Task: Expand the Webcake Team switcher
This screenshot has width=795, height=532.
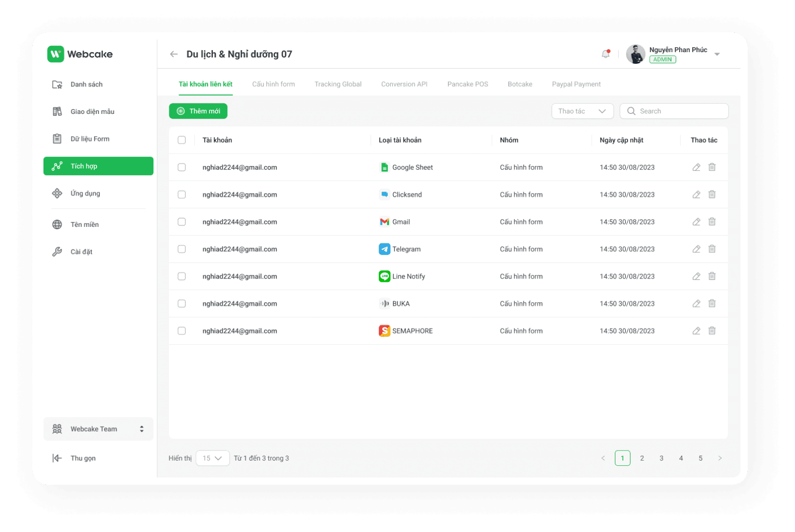Action: point(141,429)
